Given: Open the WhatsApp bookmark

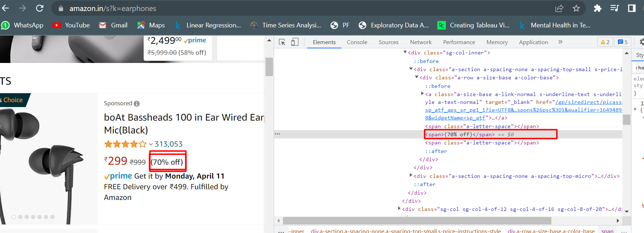Looking at the screenshot, I should pyautogui.click(x=22, y=25).
